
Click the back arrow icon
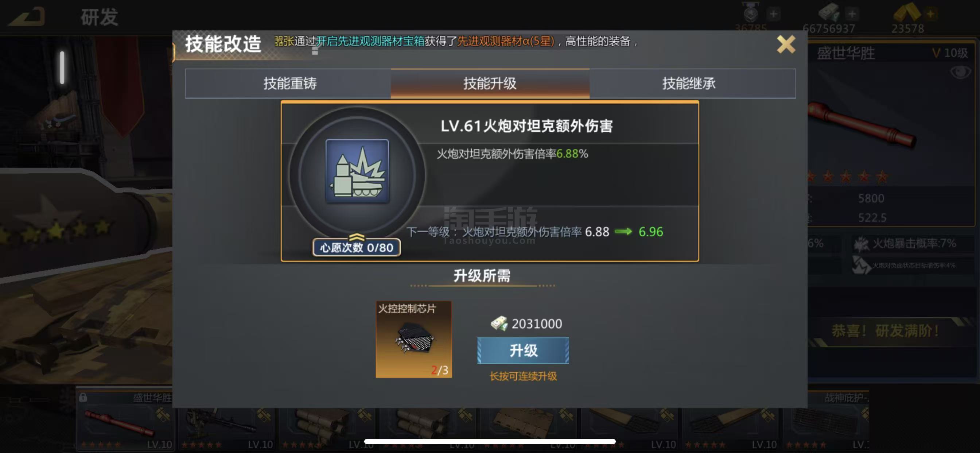coord(27,16)
